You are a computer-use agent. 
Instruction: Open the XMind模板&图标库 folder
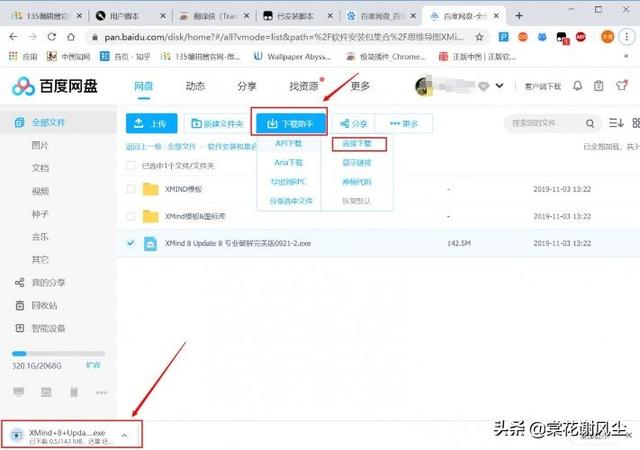[195, 216]
